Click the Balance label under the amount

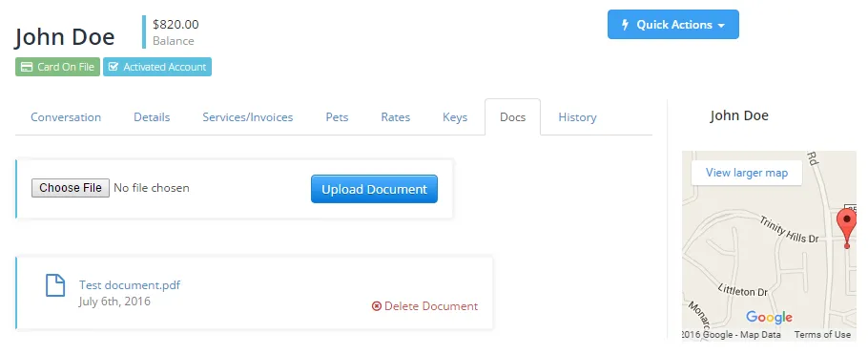[x=174, y=41]
